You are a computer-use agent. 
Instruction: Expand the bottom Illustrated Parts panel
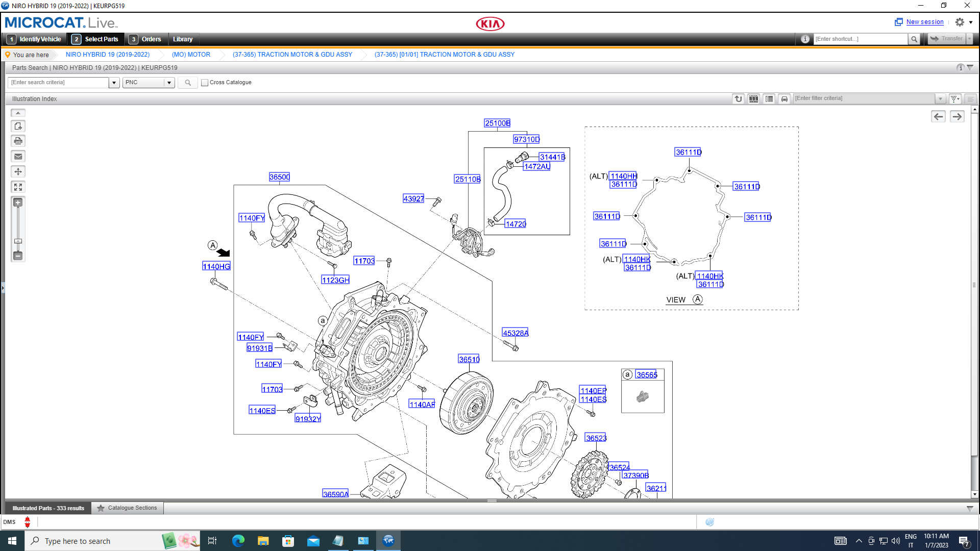(x=970, y=508)
